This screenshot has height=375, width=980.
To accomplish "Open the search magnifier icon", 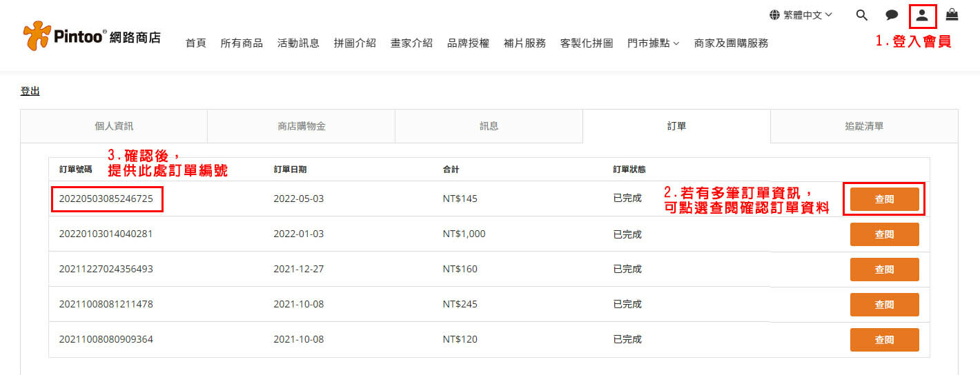I will [861, 15].
